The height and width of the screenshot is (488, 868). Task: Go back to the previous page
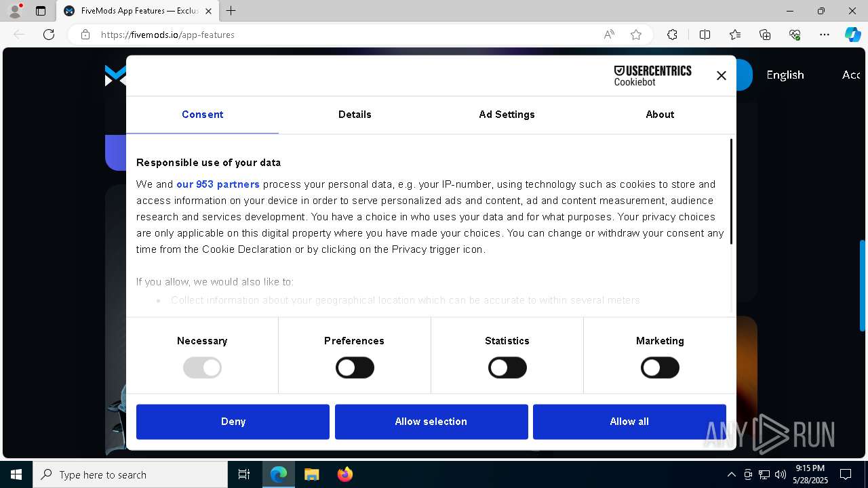coord(19,35)
